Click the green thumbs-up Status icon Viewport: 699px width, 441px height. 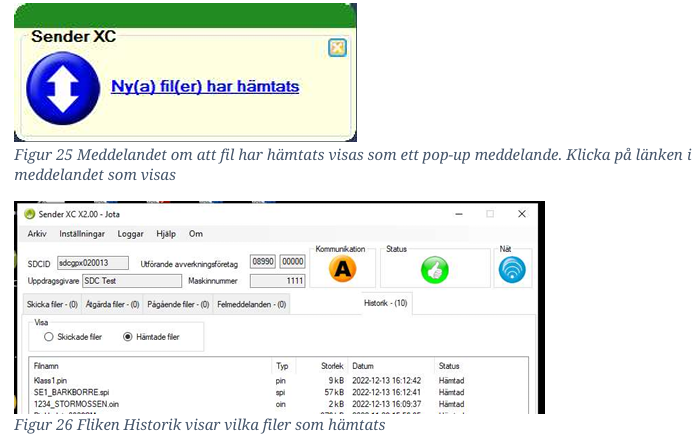click(434, 269)
